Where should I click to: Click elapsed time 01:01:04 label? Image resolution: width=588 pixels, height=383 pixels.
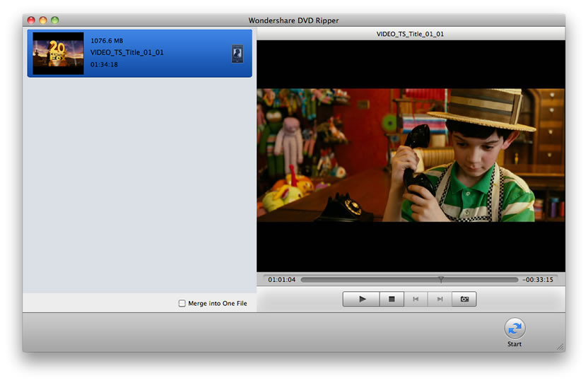281,279
